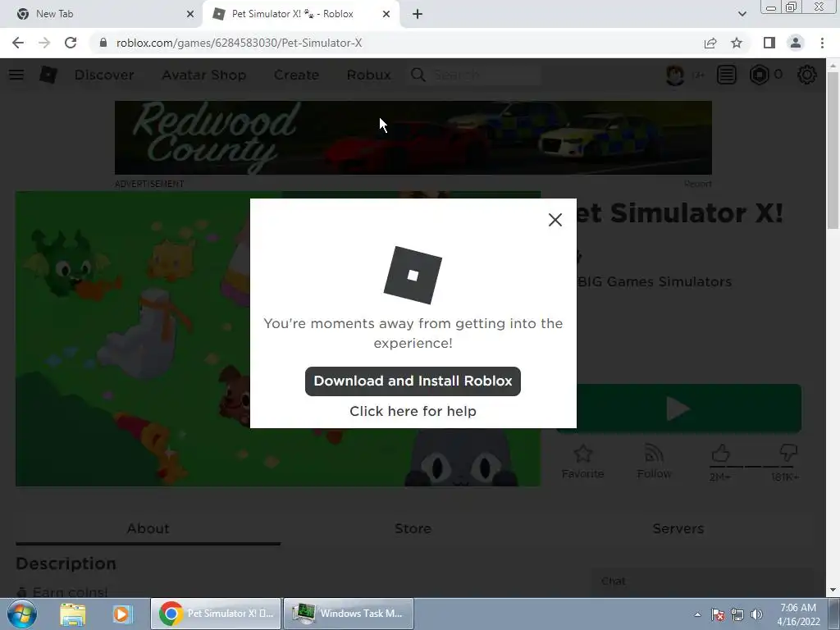
Task: Open BIG Games Simulators creator link
Action: tap(655, 282)
